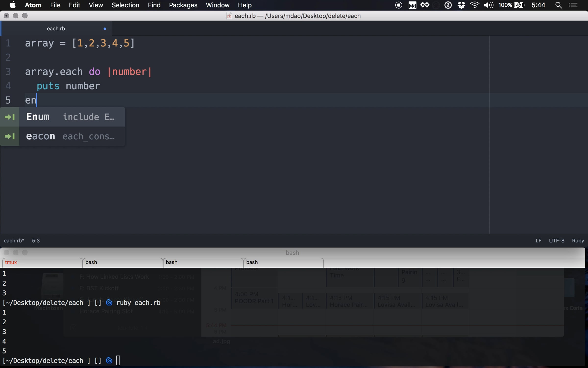The width and height of the screenshot is (588, 368).
Task: Select the Enum autocomplete suggestion
Action: pyautogui.click(x=62, y=117)
